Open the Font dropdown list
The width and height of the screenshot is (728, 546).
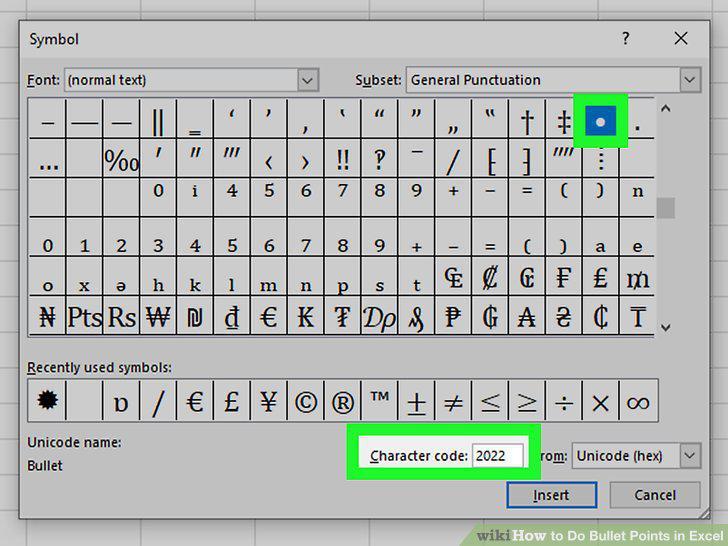[307, 80]
